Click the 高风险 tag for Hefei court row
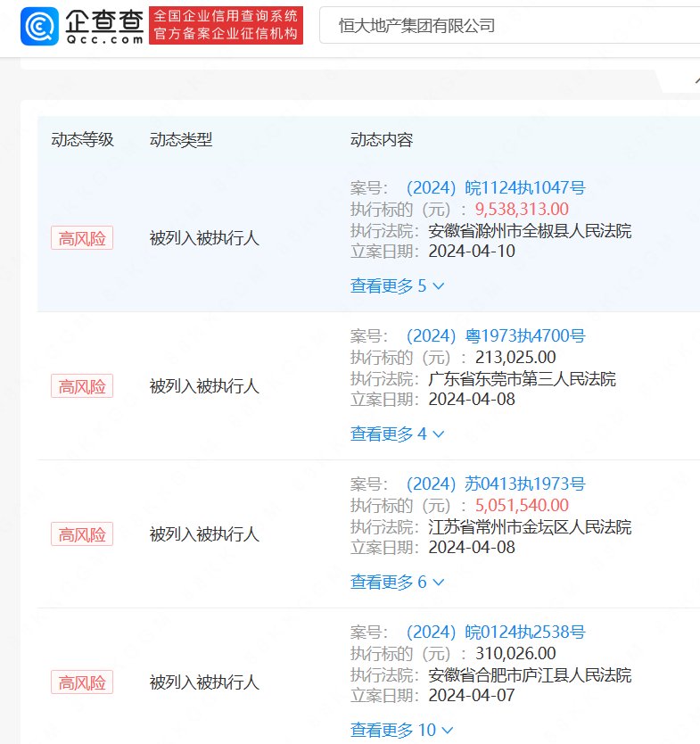 point(82,682)
